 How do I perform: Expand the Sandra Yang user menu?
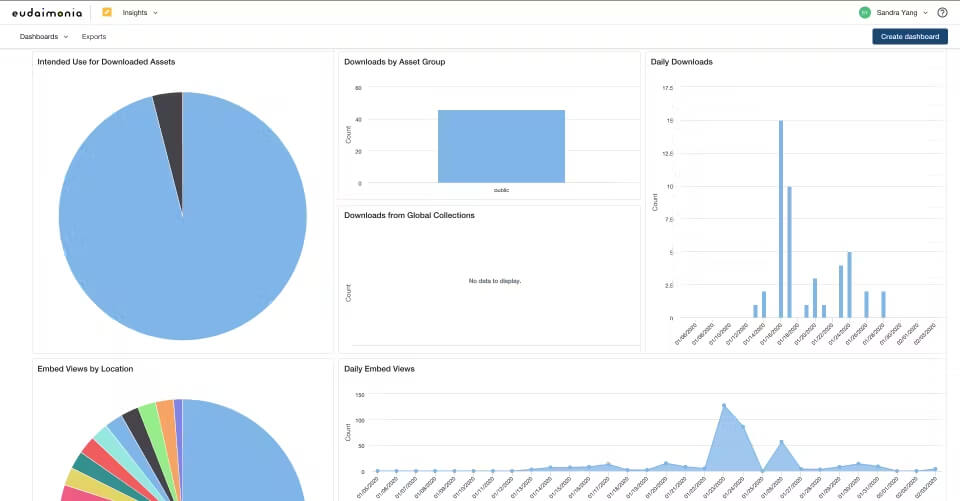click(902, 12)
